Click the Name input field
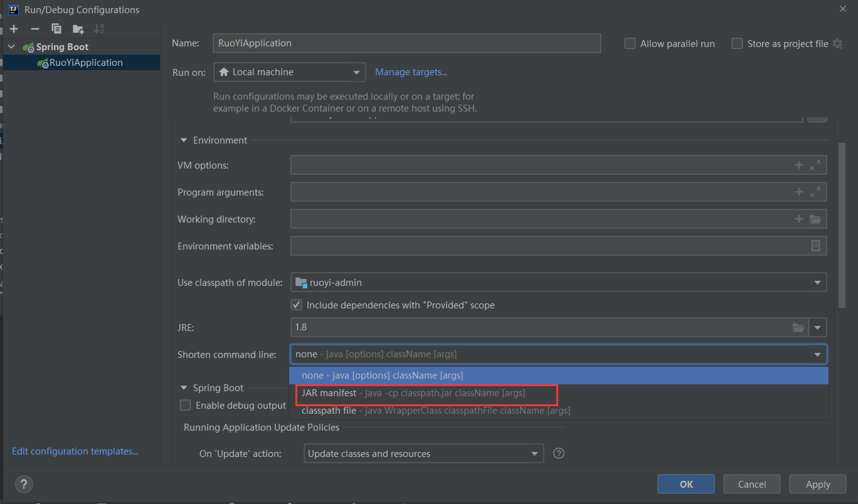858x504 pixels. click(406, 43)
